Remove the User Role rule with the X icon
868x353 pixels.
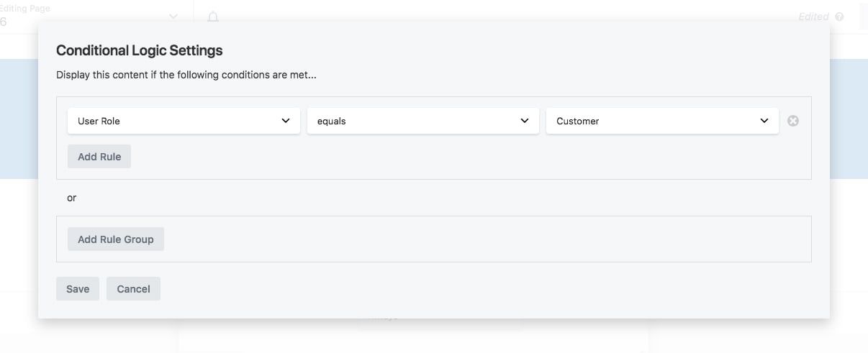(x=793, y=121)
